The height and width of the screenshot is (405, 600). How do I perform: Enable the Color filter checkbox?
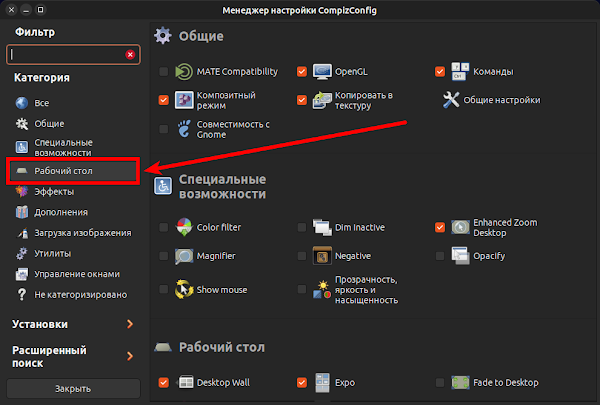tap(163, 227)
